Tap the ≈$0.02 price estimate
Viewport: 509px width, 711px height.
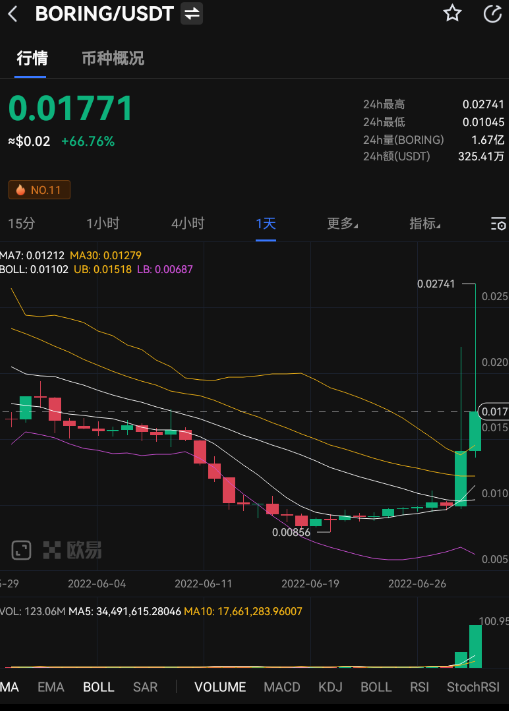click(x=29, y=141)
